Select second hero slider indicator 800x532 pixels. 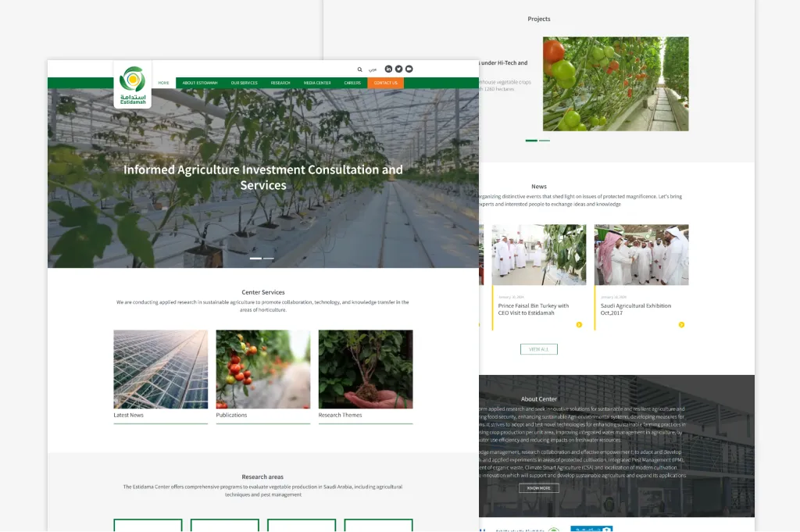click(x=269, y=259)
